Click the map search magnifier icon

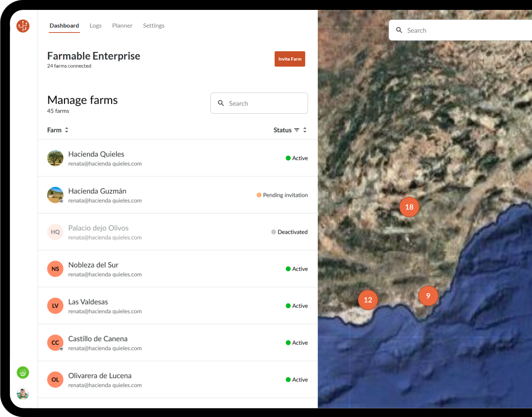point(399,30)
